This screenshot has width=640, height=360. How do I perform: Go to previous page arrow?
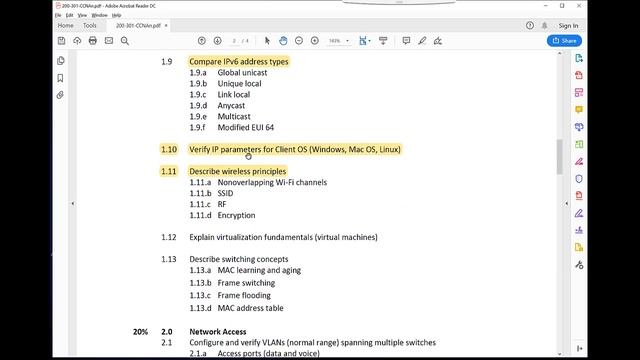202,41
